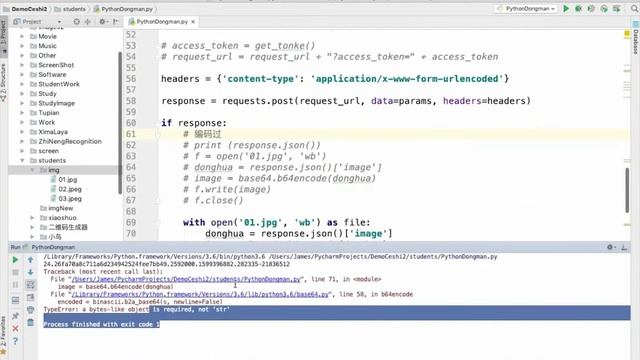This screenshot has height=360, width=640.
Task: Open the 1: Project side tool tab
Action: click(x=4, y=36)
